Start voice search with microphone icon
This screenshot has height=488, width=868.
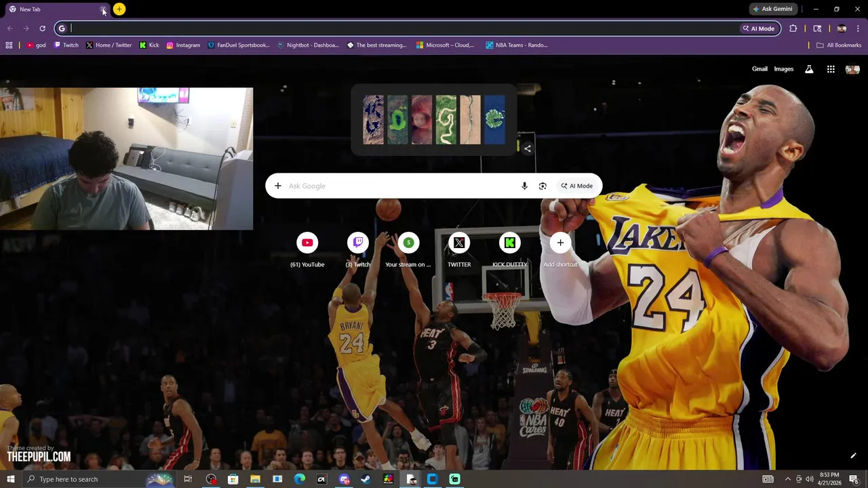click(524, 186)
